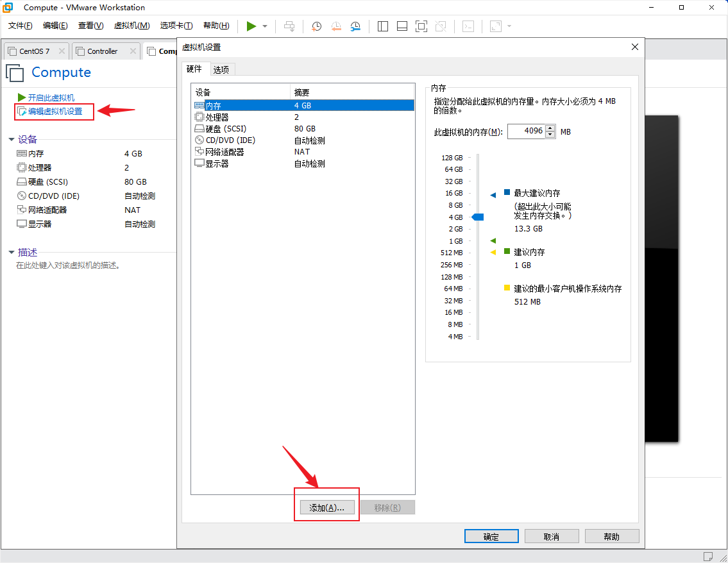Click 内存 icon in left devices panel
The width and height of the screenshot is (728, 563).
click(x=22, y=153)
